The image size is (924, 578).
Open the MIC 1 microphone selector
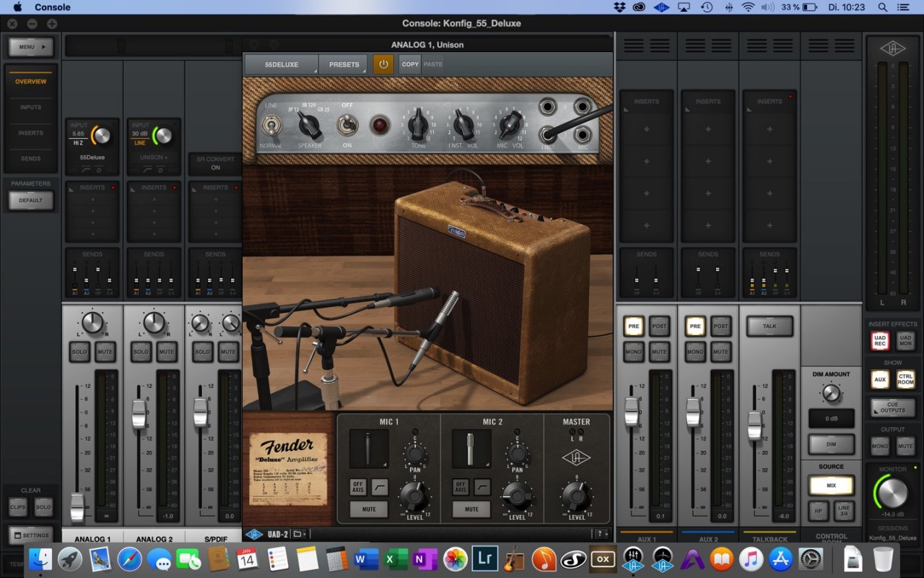(x=369, y=449)
